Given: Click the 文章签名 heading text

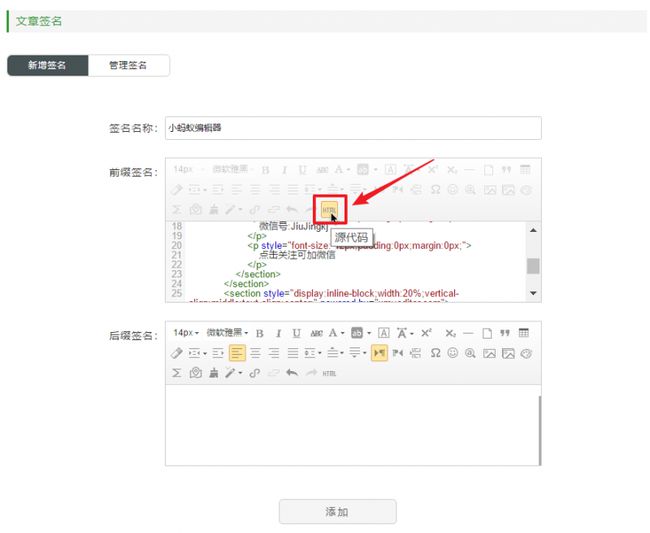Looking at the screenshot, I should (39, 21).
